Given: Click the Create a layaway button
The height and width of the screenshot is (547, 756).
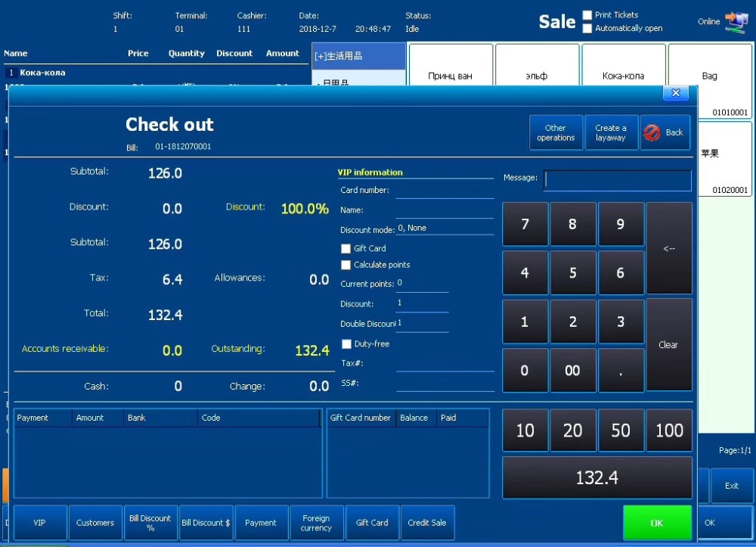Looking at the screenshot, I should tap(611, 132).
